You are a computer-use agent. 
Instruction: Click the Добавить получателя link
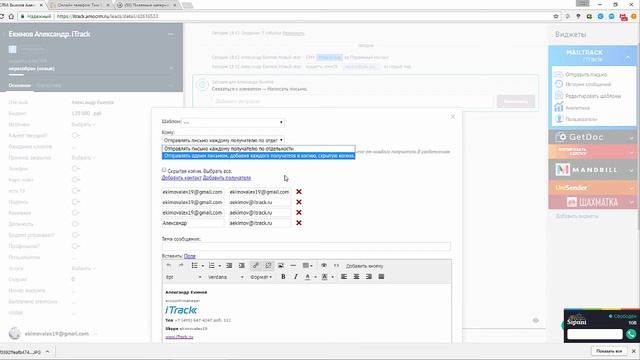(x=227, y=178)
